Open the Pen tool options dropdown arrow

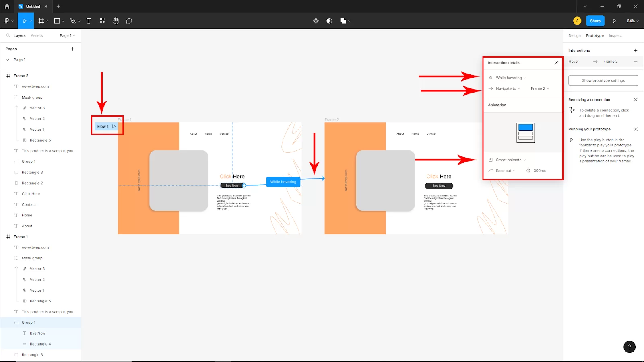pos(79,21)
